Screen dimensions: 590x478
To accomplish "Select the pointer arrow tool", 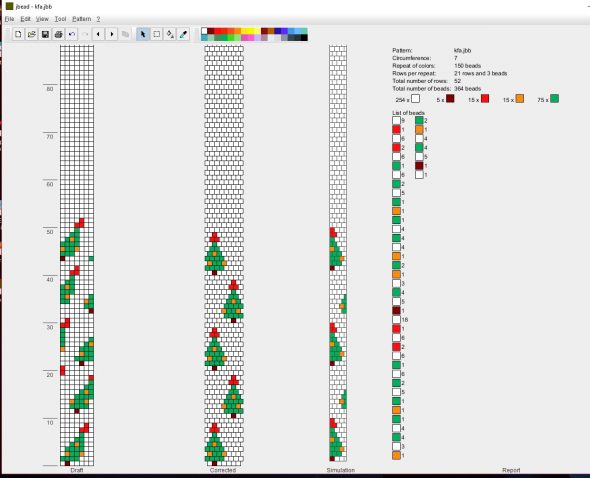I will coord(143,34).
